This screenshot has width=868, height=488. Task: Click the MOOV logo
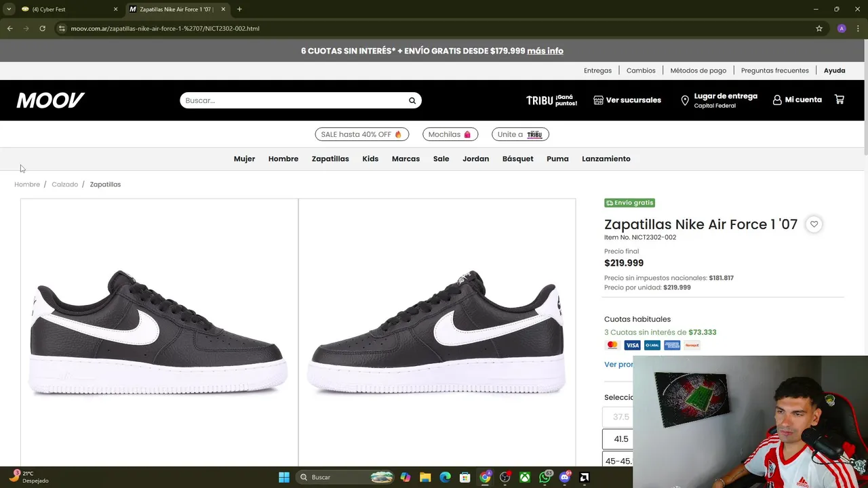(x=51, y=100)
